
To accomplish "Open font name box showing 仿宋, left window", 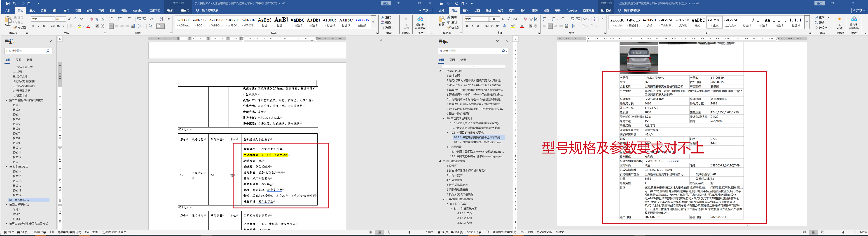I will tap(43, 19).
